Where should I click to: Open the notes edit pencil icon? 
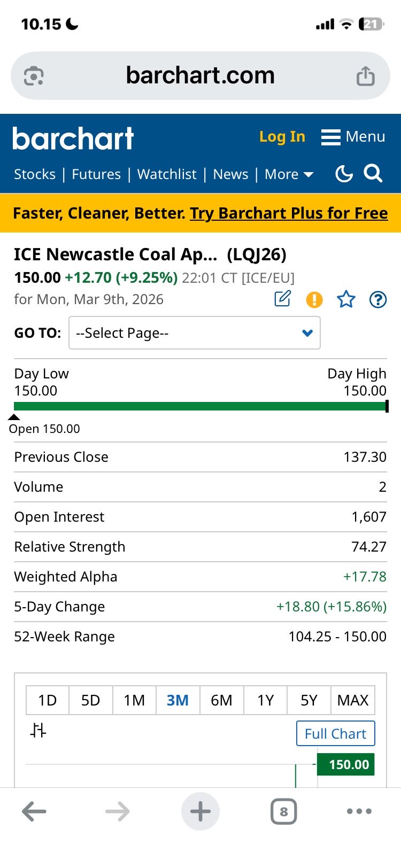(x=282, y=299)
